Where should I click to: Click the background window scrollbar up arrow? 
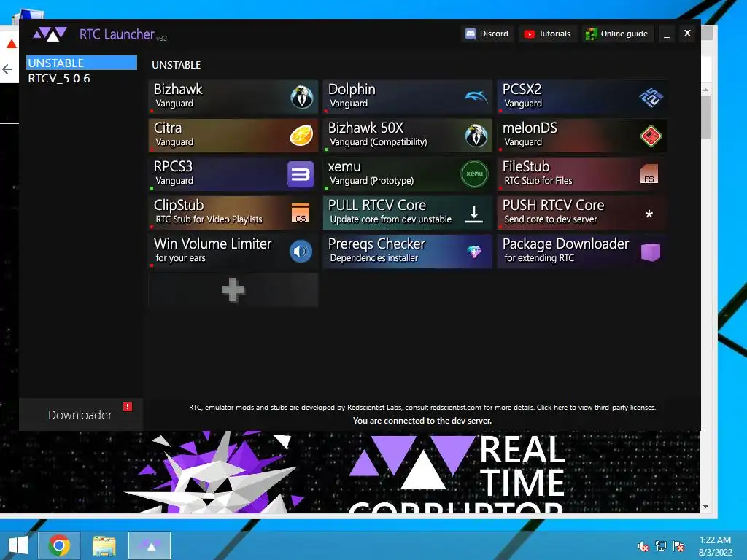(x=706, y=90)
